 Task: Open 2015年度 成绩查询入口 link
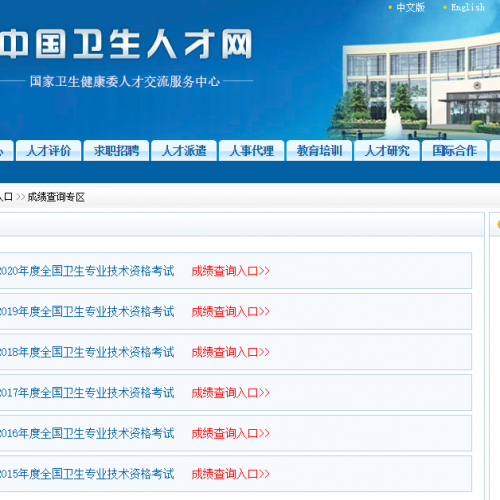point(230,474)
